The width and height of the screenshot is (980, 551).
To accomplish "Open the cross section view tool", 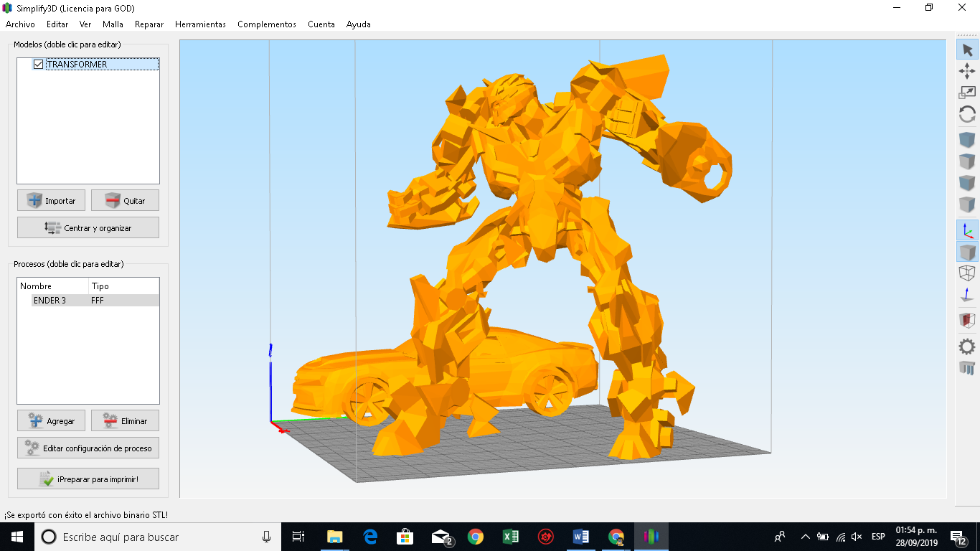I will pos(966,320).
